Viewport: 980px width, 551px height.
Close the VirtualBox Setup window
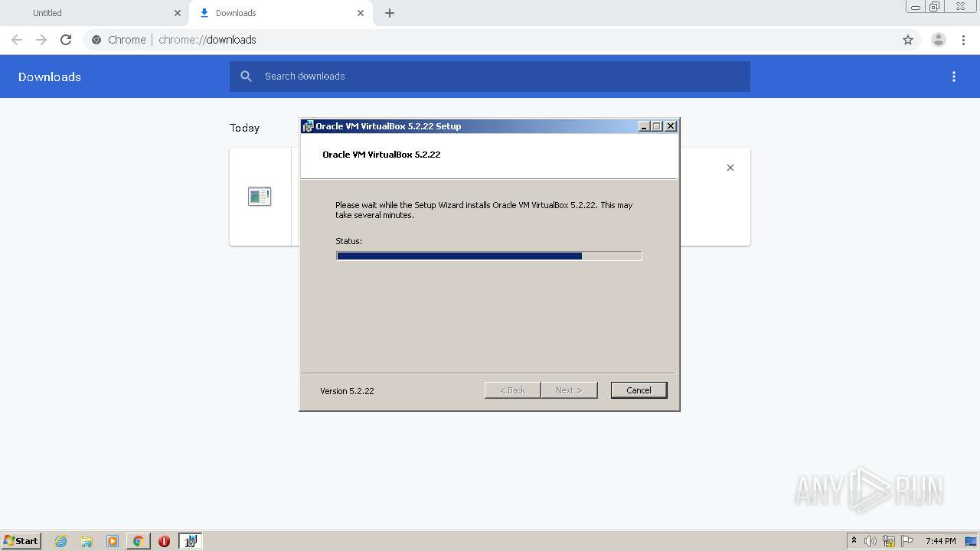point(671,126)
